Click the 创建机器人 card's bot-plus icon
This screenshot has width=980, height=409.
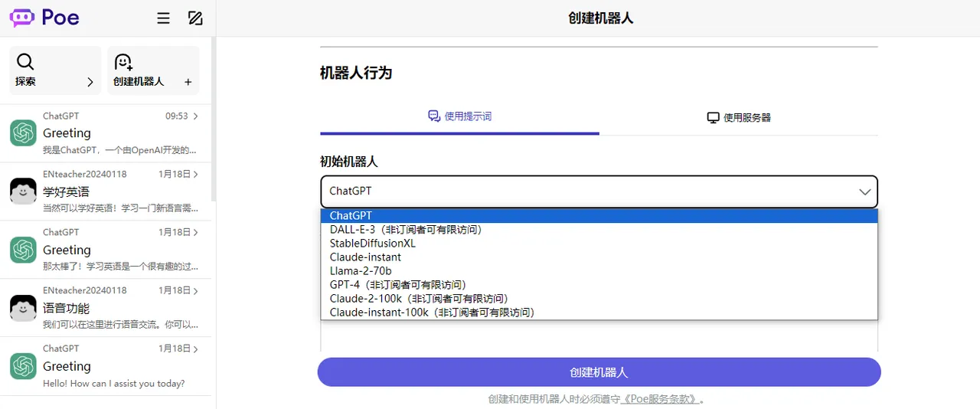pyautogui.click(x=123, y=62)
